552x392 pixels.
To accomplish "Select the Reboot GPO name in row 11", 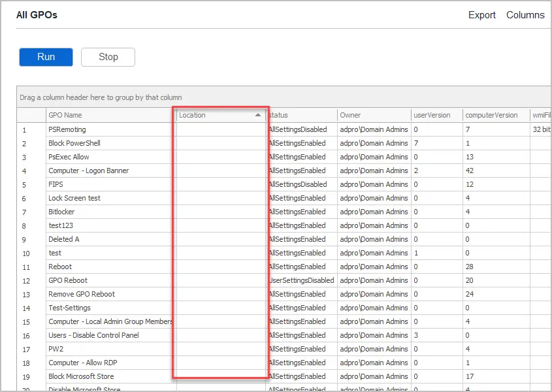I will coord(60,267).
